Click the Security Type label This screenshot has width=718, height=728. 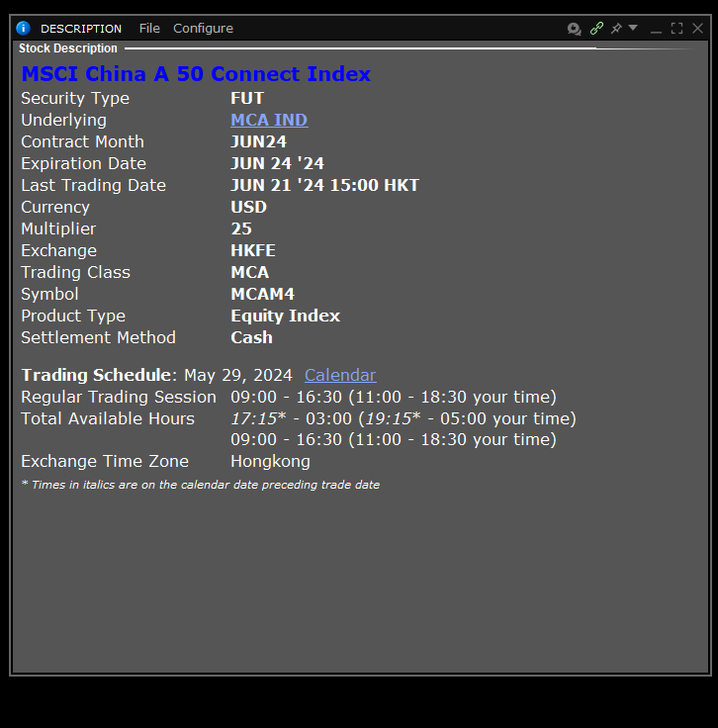pos(75,99)
